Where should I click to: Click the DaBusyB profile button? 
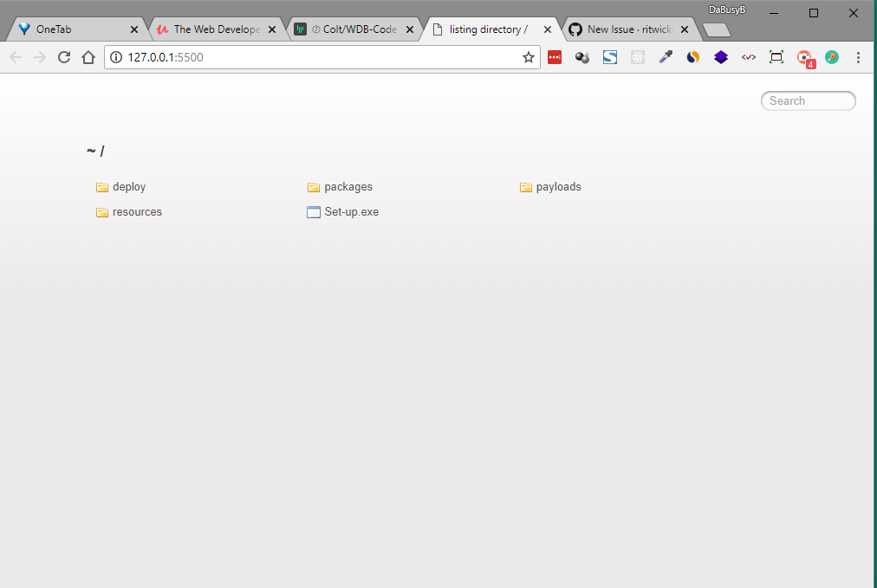(x=726, y=10)
